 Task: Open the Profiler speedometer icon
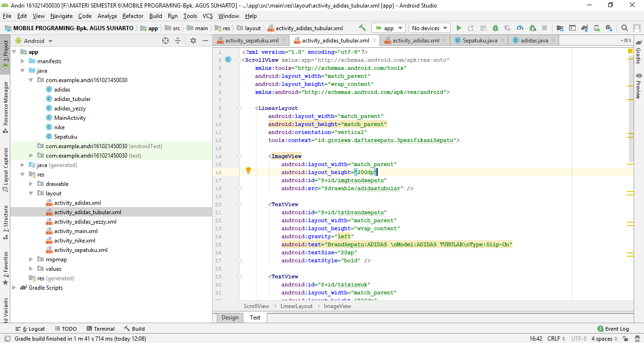520,28
